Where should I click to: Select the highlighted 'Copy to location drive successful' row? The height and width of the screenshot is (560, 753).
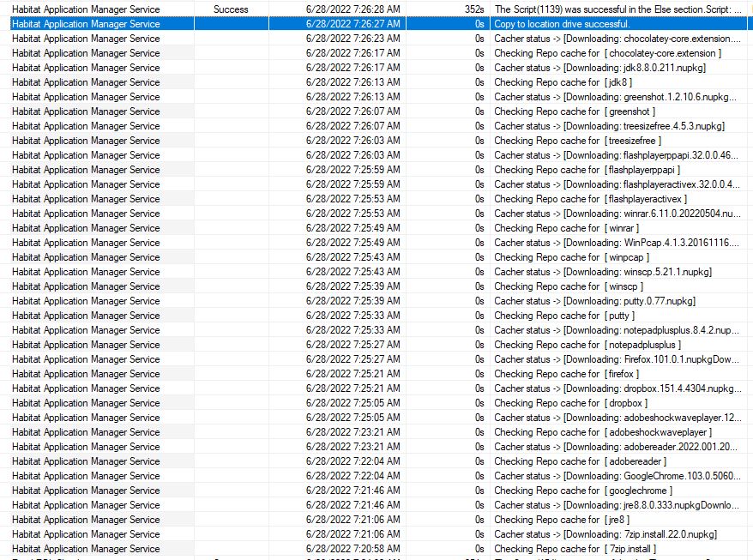click(561, 24)
